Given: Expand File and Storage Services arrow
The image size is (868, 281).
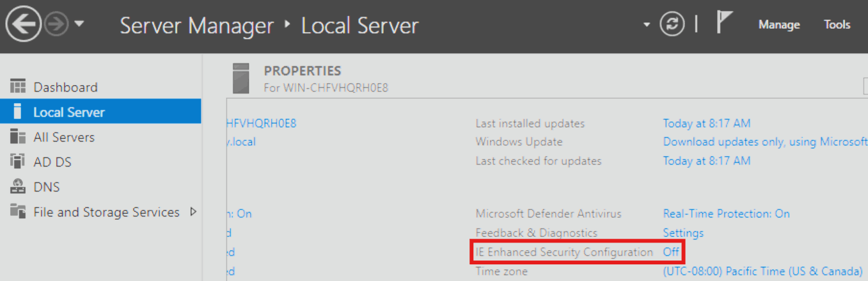Looking at the screenshot, I should point(193,212).
